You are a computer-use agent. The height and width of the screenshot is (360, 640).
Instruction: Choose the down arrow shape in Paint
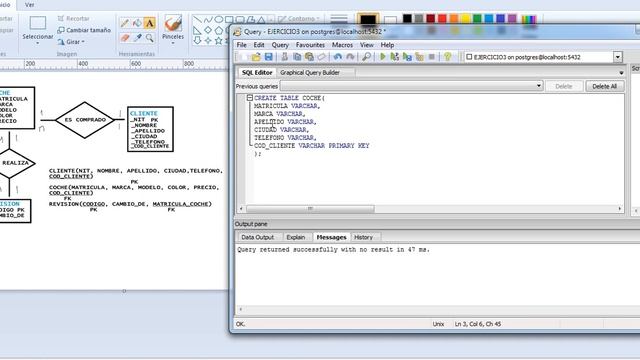click(198, 40)
